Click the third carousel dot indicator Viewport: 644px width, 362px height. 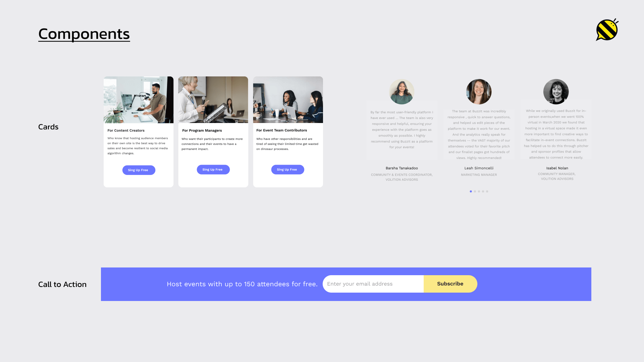pos(479,191)
